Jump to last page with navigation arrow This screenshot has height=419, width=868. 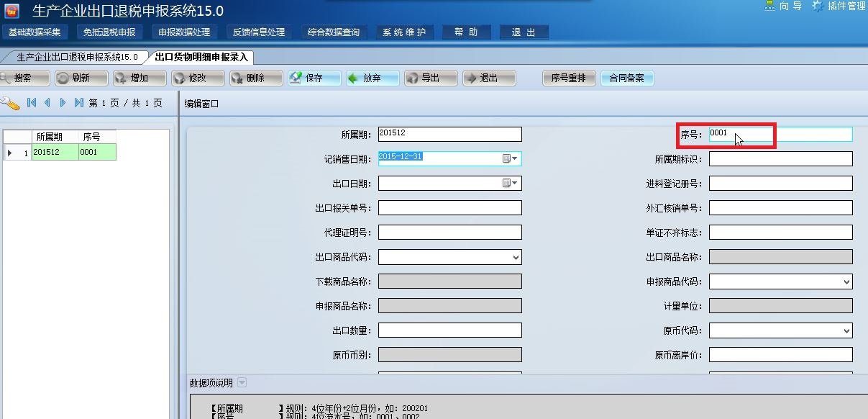pos(79,102)
